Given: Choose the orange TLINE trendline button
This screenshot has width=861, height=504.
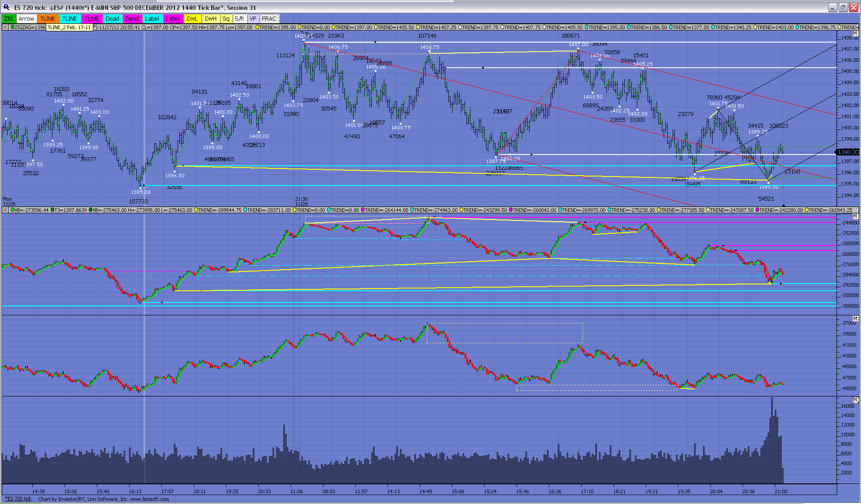Looking at the screenshot, I should pyautogui.click(x=48, y=18).
